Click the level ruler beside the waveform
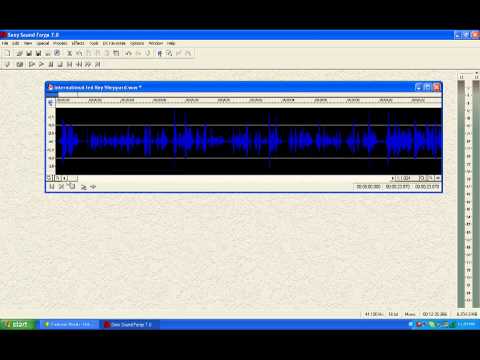 pyautogui.click(x=51, y=141)
